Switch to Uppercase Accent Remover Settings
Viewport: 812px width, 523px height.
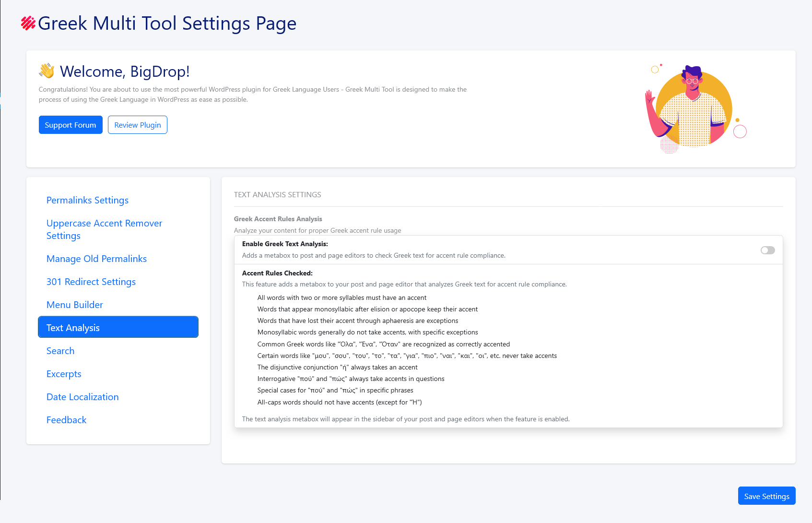click(104, 229)
